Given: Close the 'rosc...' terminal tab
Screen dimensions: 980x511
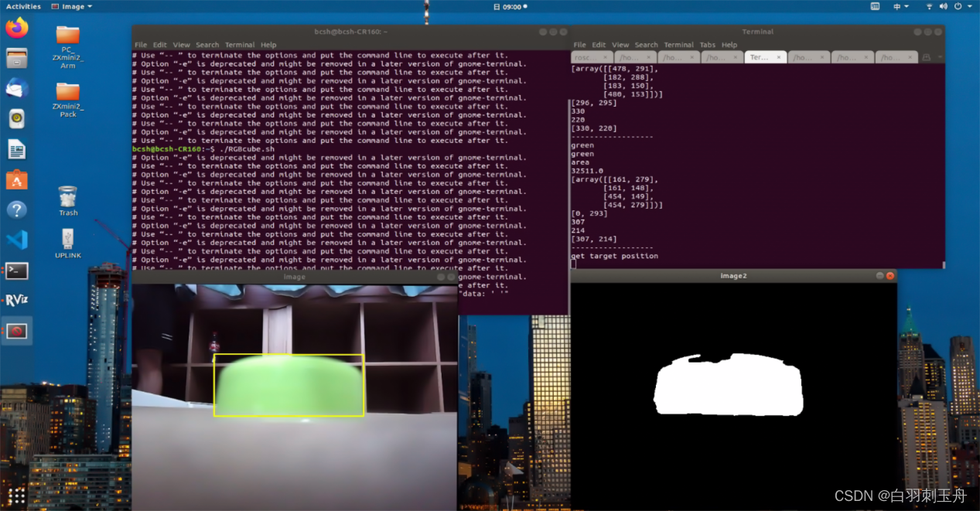Looking at the screenshot, I should [x=606, y=57].
